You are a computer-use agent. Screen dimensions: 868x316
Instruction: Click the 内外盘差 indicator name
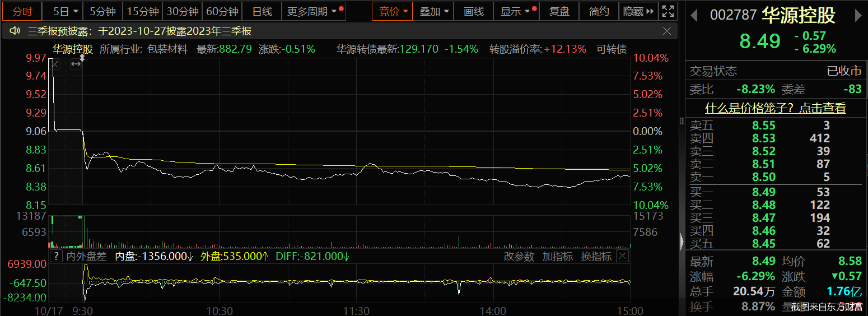(86, 257)
